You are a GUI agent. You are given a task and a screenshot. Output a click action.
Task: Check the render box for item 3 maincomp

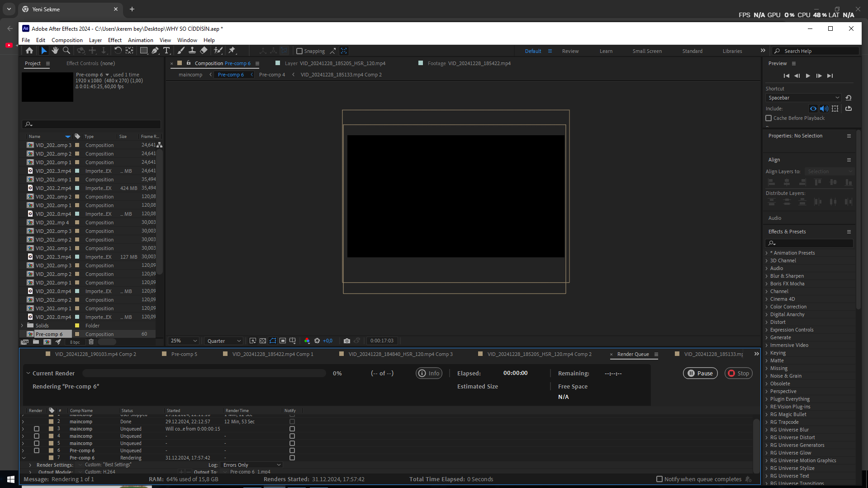37,429
